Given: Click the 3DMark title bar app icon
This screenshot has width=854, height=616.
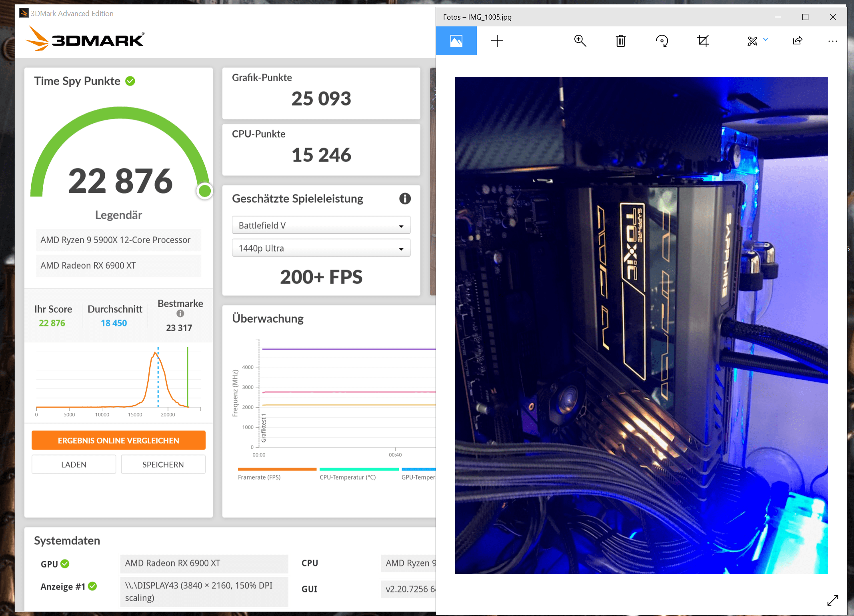Looking at the screenshot, I should [x=24, y=13].
